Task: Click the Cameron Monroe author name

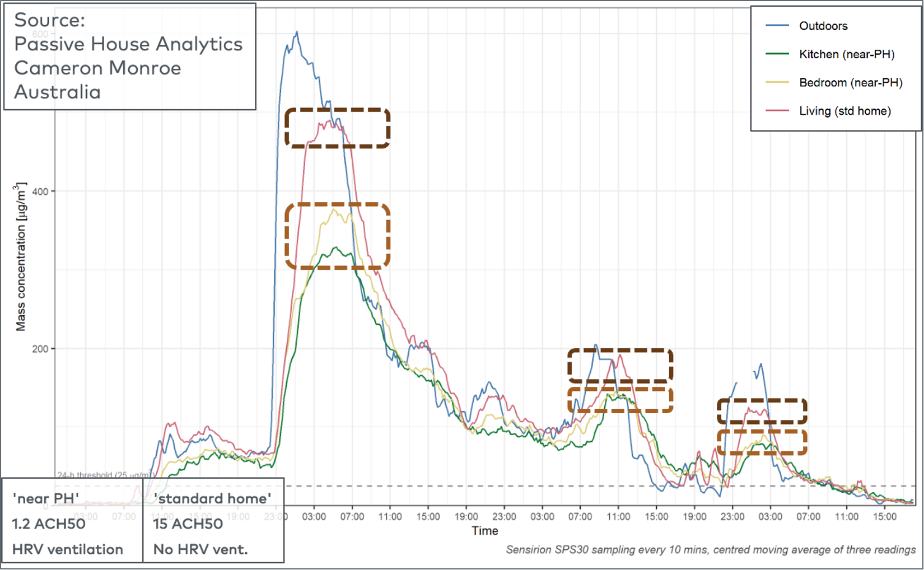Action: click(x=97, y=68)
